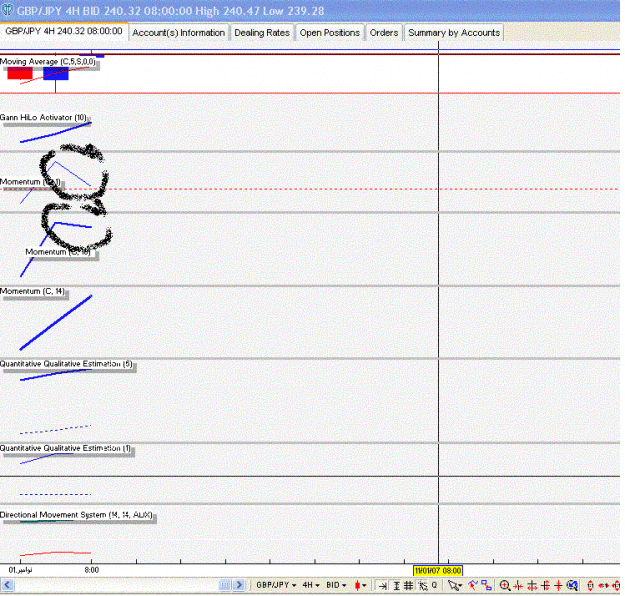The image size is (625, 596).
Task: Select Quantitative Qualitative Estimation (5) label
Action: 66,364
